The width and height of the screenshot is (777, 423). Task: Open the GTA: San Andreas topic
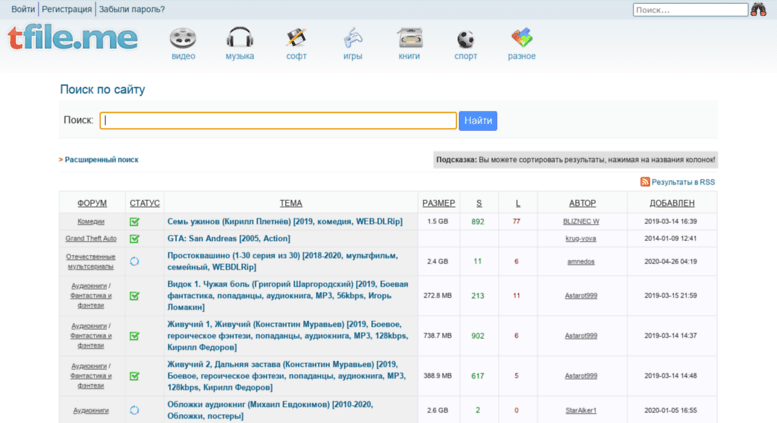pos(229,238)
